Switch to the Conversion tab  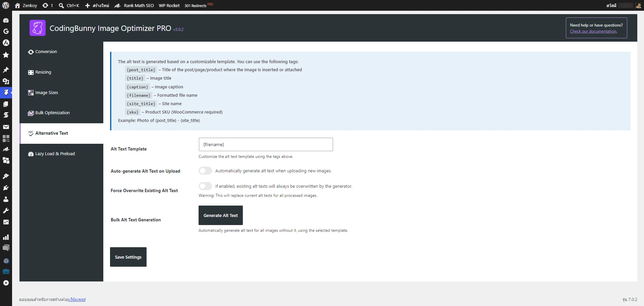[61, 52]
